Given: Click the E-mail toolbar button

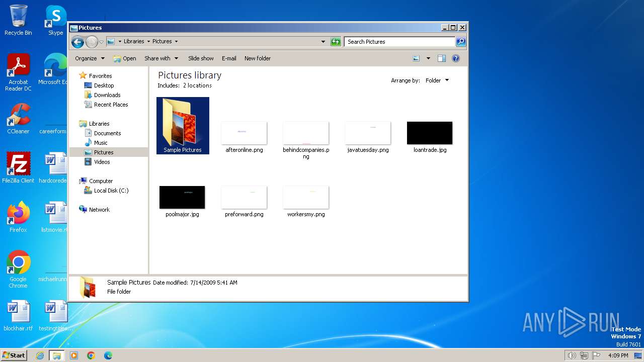Looking at the screenshot, I should [229, 58].
